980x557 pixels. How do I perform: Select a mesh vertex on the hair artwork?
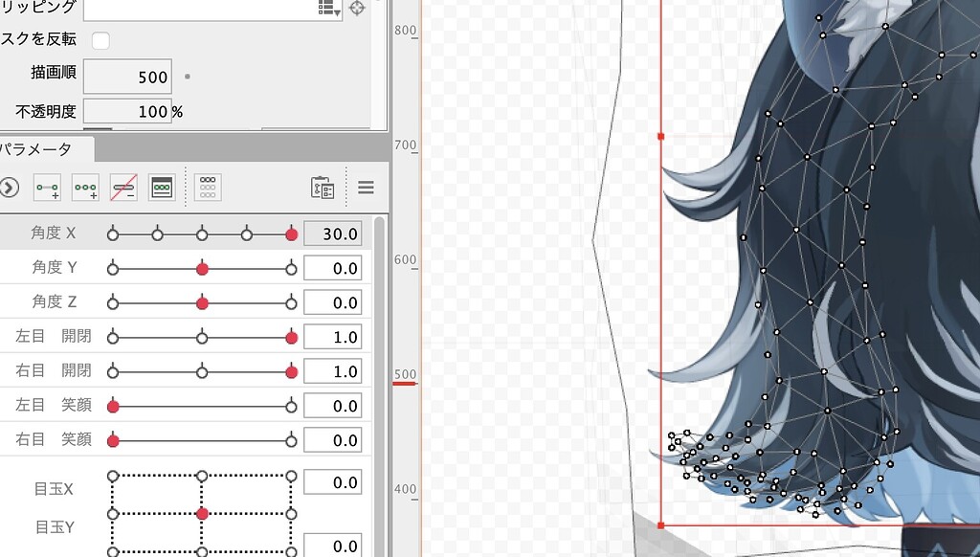(x=794, y=230)
